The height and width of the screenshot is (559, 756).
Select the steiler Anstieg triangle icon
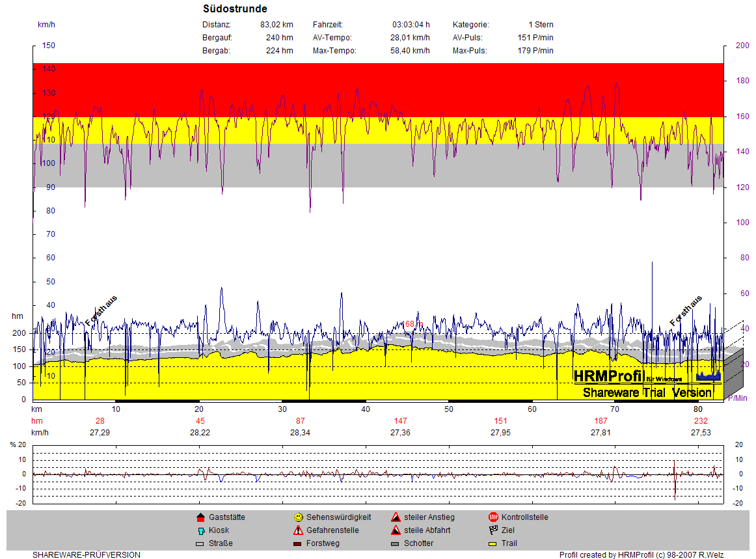[x=396, y=517]
